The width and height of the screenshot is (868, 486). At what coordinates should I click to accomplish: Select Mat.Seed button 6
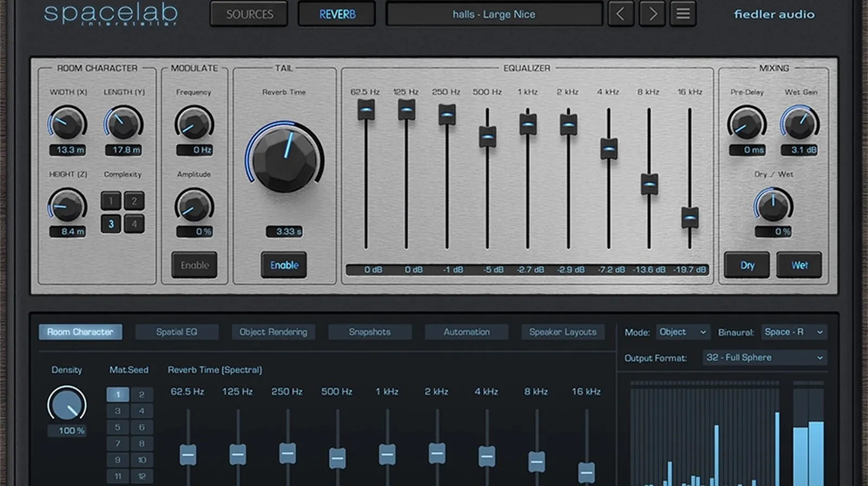[142, 427]
